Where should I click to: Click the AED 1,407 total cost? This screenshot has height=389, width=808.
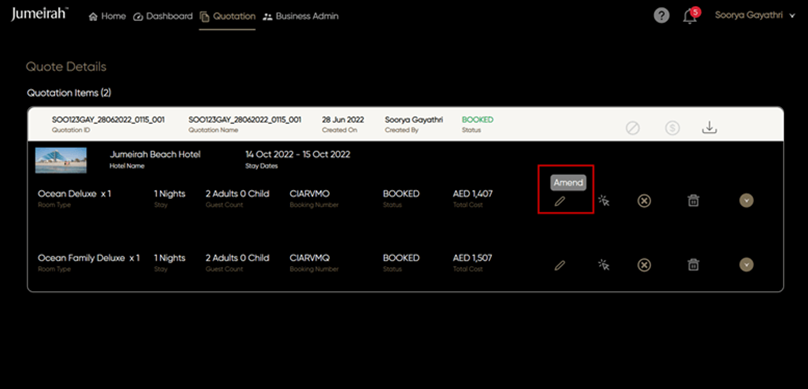(473, 194)
